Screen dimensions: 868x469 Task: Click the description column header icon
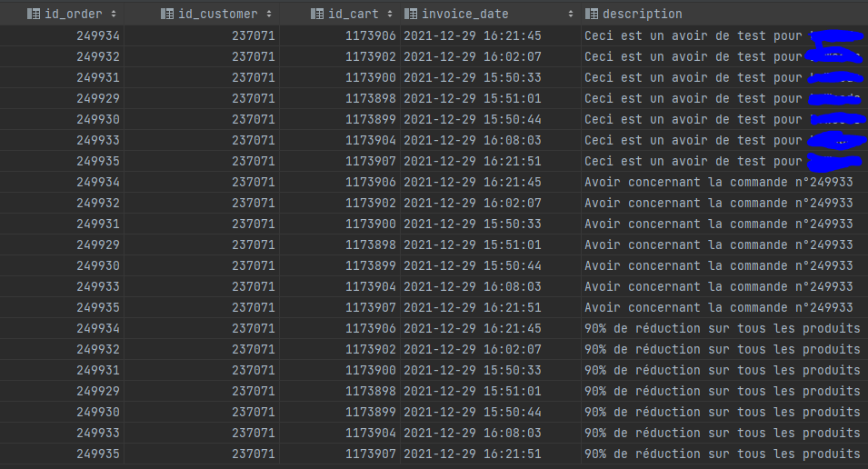coord(593,14)
